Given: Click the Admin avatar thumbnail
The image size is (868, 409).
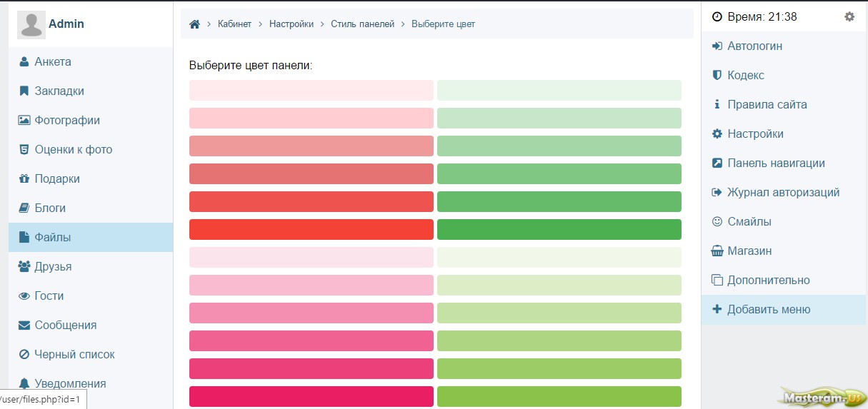Looking at the screenshot, I should [x=31, y=25].
